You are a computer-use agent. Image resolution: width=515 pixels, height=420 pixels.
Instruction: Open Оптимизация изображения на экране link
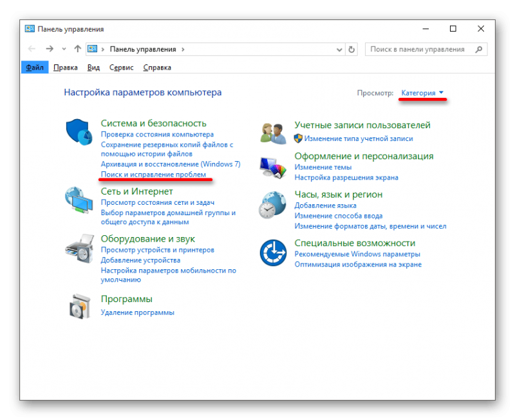(358, 265)
